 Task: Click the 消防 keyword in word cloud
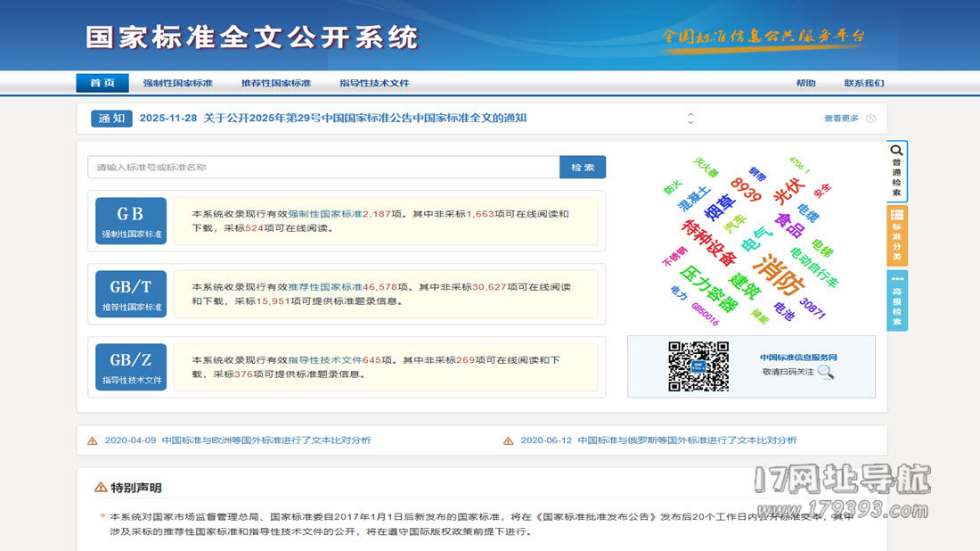coord(779,275)
